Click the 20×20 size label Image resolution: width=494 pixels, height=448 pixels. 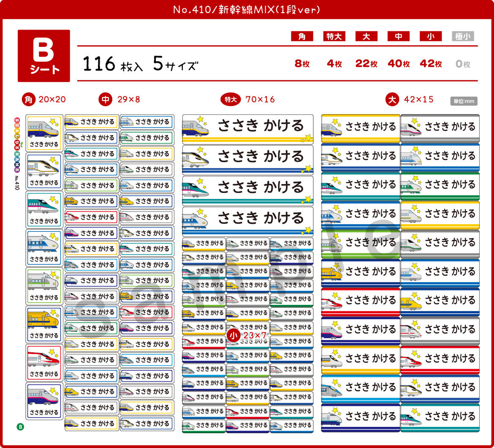(52, 100)
